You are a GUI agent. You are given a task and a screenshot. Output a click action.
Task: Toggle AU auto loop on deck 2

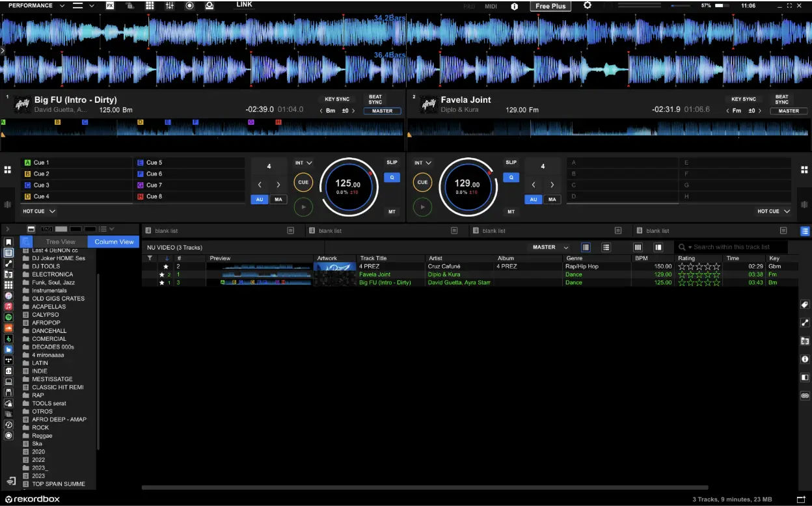[534, 199]
